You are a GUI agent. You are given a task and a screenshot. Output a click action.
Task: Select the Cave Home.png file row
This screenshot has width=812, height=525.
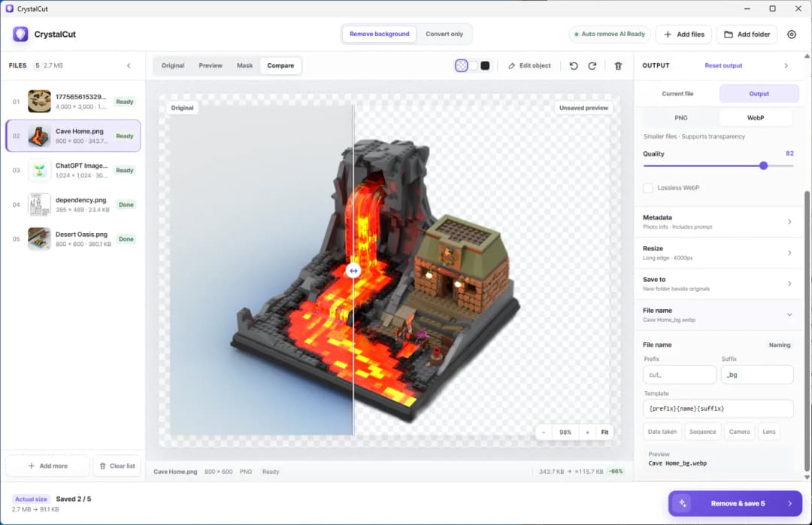tap(73, 136)
